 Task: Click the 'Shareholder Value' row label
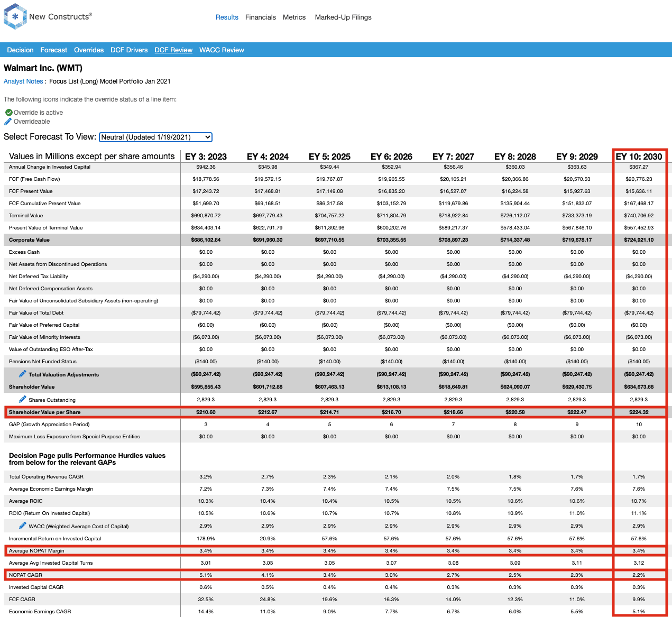coord(32,387)
